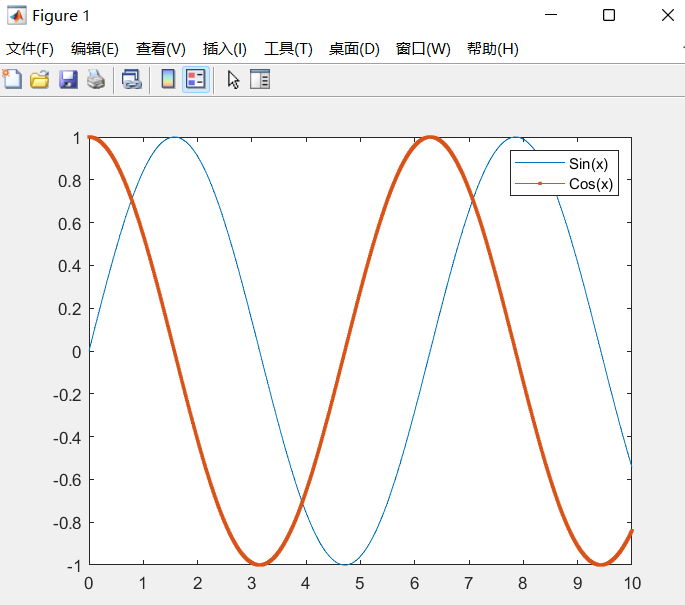The image size is (685, 605).
Task: Click the New Figure toolbar icon
Action: pos(12,80)
